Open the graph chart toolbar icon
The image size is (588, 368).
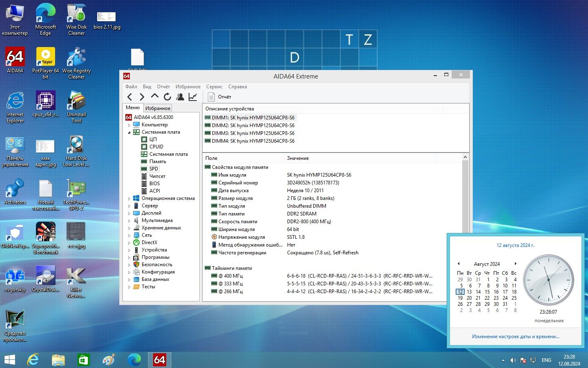(x=193, y=97)
